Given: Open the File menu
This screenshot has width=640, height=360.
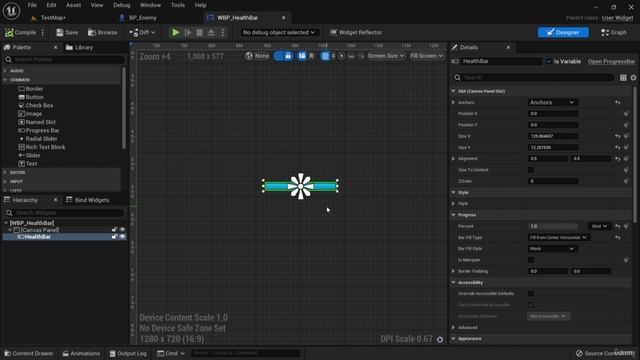Looking at the screenshot, I should (32, 5).
